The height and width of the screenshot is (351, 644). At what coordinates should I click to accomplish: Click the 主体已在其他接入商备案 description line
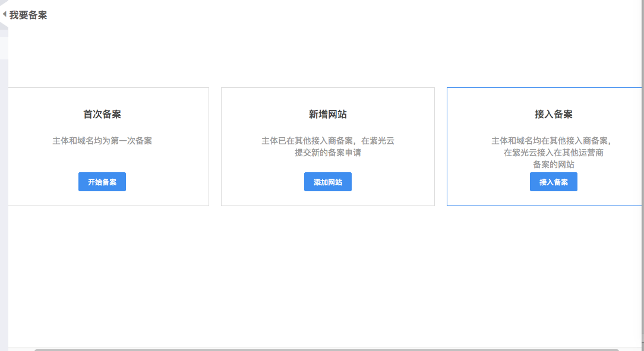328,141
